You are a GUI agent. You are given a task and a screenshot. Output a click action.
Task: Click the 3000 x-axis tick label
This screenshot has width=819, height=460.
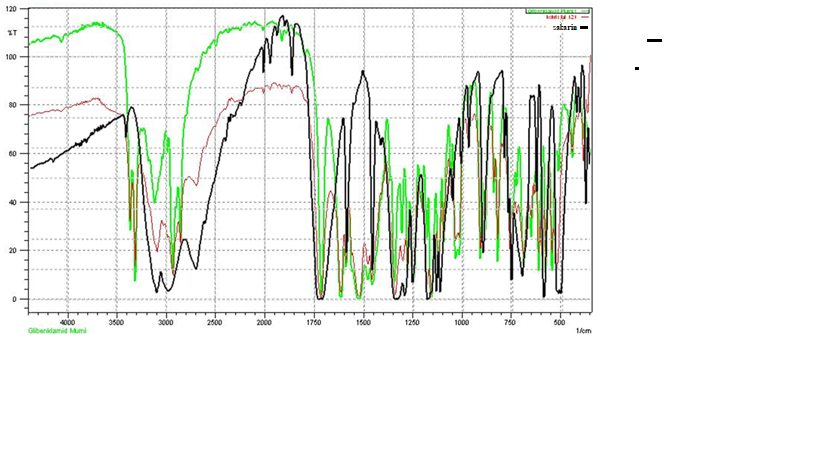[x=166, y=322]
